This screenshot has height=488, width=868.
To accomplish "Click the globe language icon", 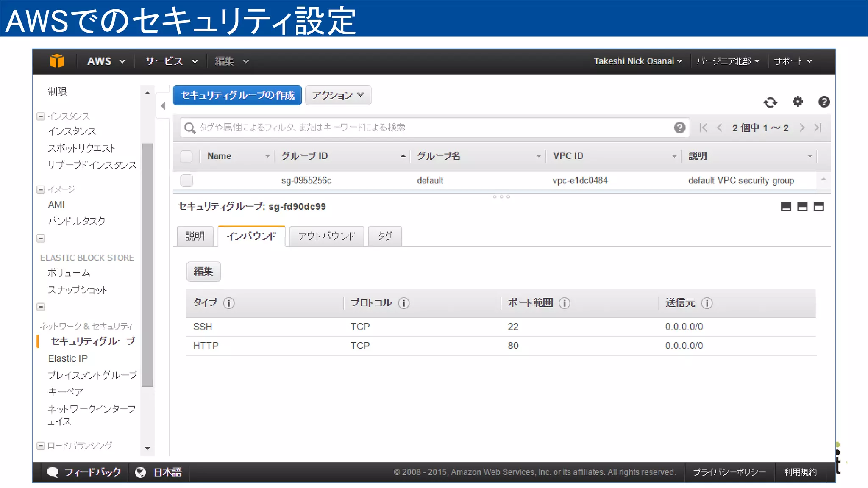I will [140, 472].
